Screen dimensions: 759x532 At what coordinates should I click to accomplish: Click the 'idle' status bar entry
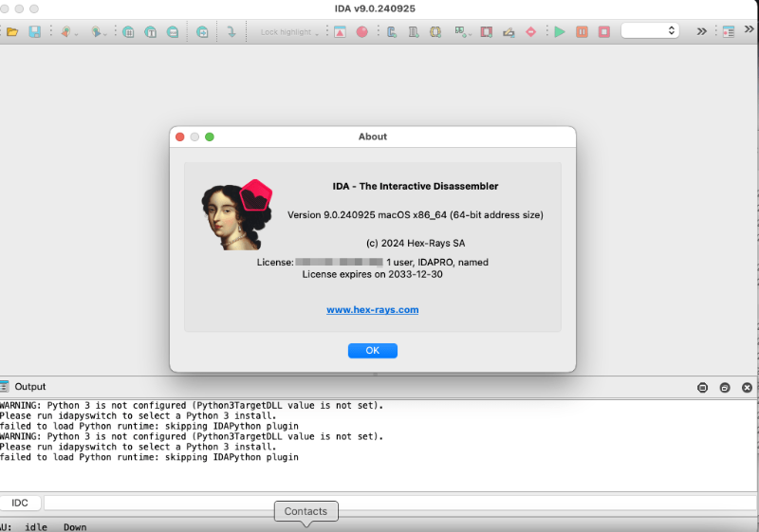(x=36, y=526)
